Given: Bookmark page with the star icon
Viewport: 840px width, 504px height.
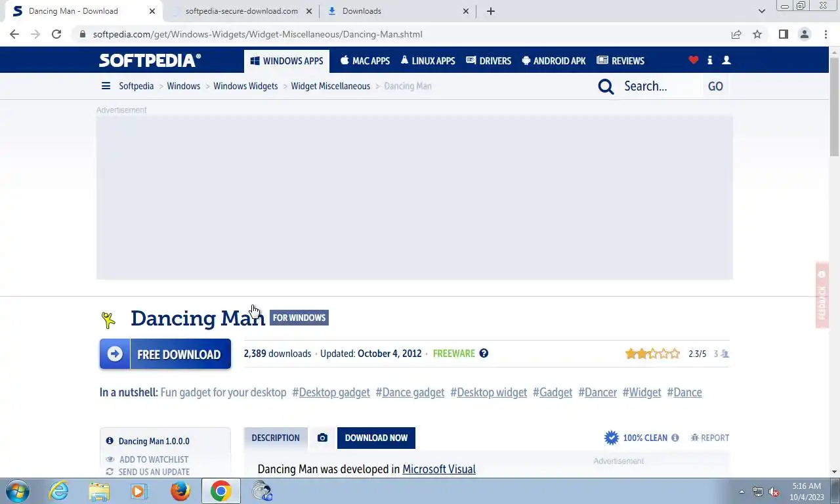Looking at the screenshot, I should point(757,34).
